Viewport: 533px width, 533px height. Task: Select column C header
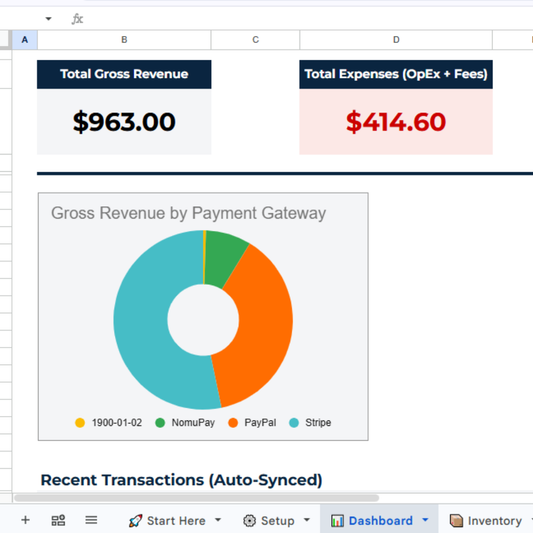point(255,40)
